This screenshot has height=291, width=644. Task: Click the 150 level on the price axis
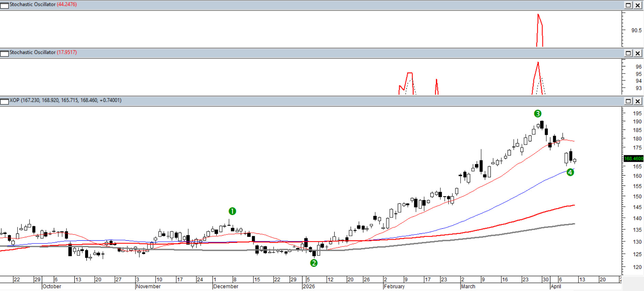637,197
